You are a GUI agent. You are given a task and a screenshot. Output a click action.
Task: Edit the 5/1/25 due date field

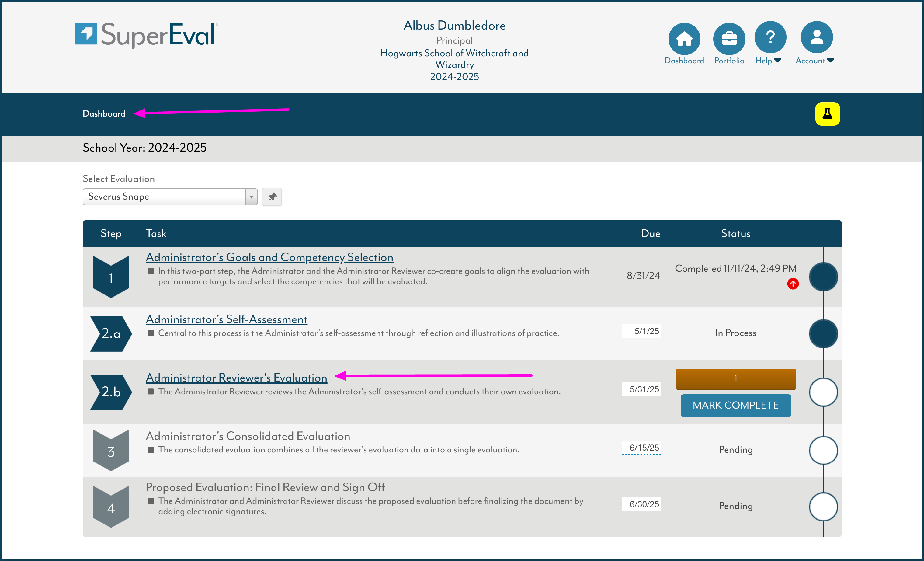[x=641, y=331]
